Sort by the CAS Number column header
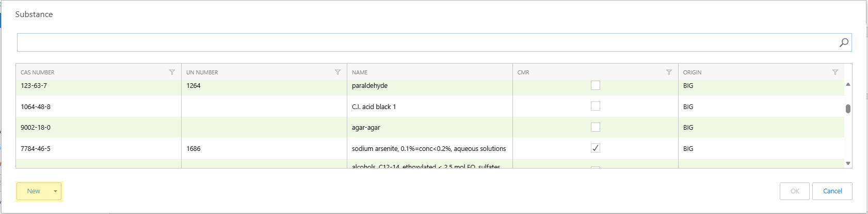Screen dimensions: 868x214 38,72
